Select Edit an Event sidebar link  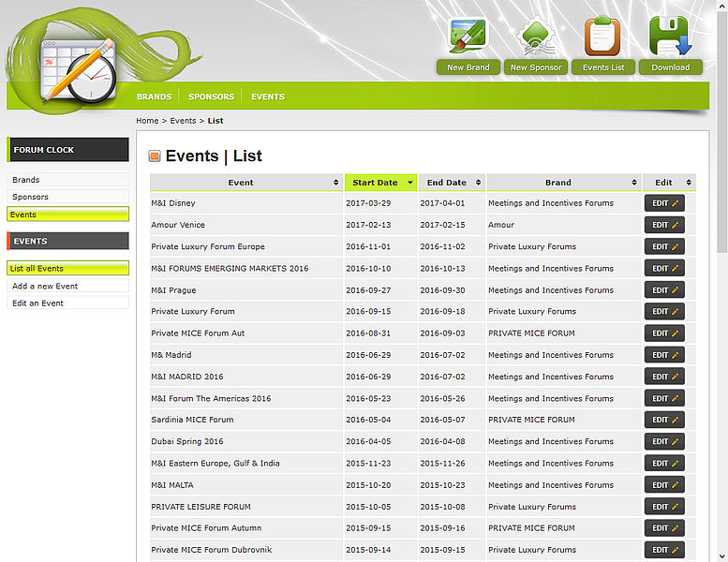coord(38,303)
